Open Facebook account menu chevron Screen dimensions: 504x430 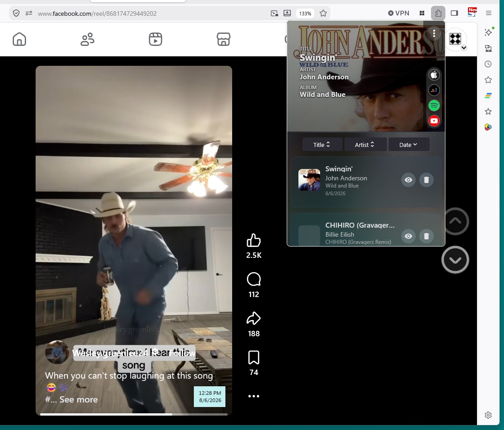point(463,48)
